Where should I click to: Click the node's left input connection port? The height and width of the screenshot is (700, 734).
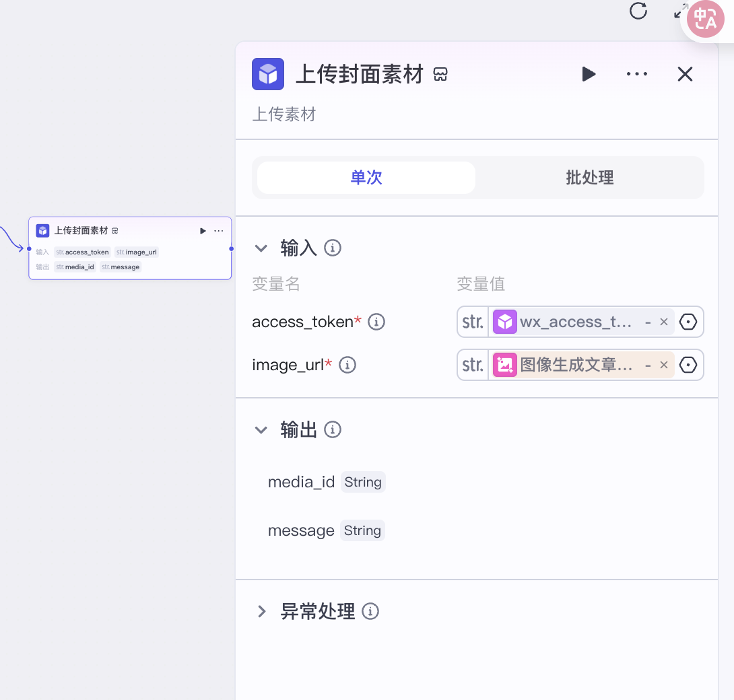coord(29,249)
